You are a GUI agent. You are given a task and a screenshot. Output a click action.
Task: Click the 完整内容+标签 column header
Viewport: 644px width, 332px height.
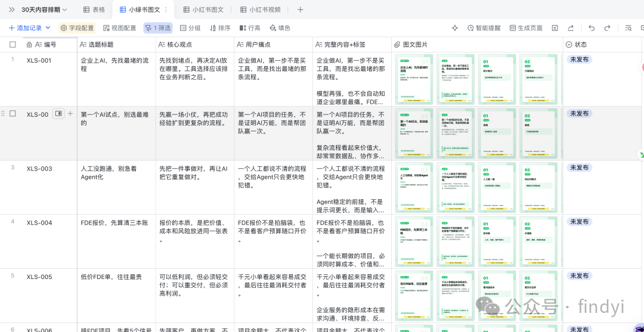click(352, 44)
